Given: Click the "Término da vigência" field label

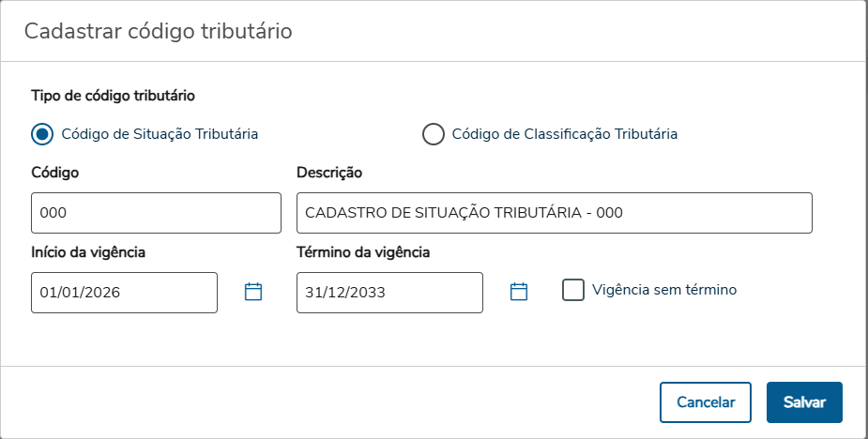Looking at the screenshot, I should [363, 251].
